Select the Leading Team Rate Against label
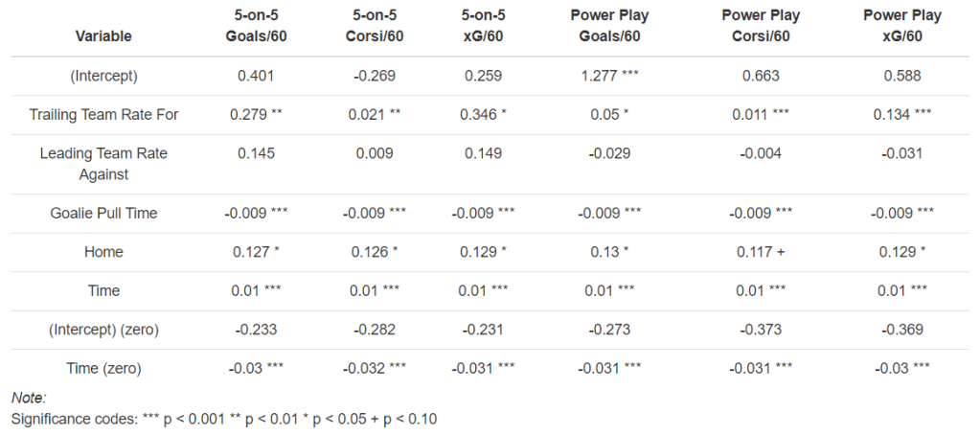 (105, 164)
